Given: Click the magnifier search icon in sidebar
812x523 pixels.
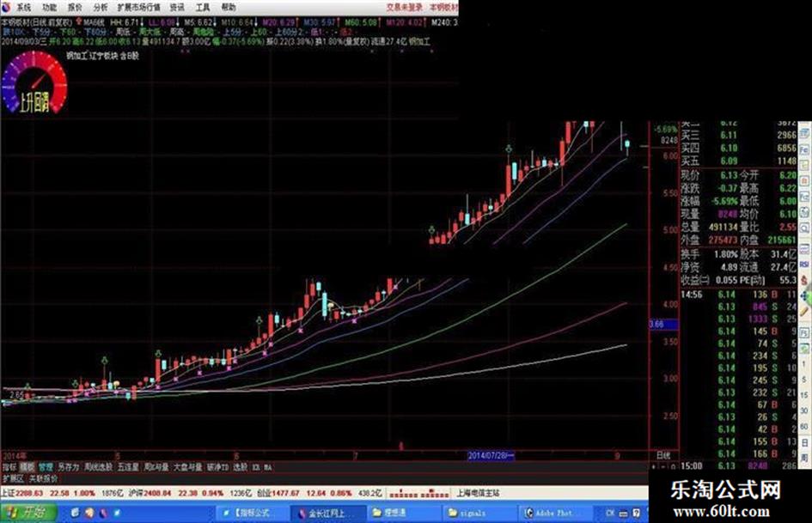Looking at the screenshot, I should tap(805, 228).
